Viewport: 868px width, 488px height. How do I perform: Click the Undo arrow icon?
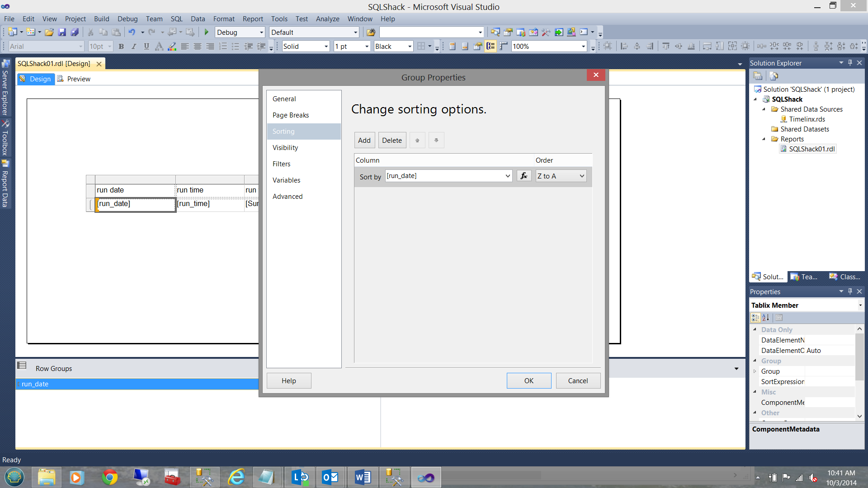pos(132,32)
